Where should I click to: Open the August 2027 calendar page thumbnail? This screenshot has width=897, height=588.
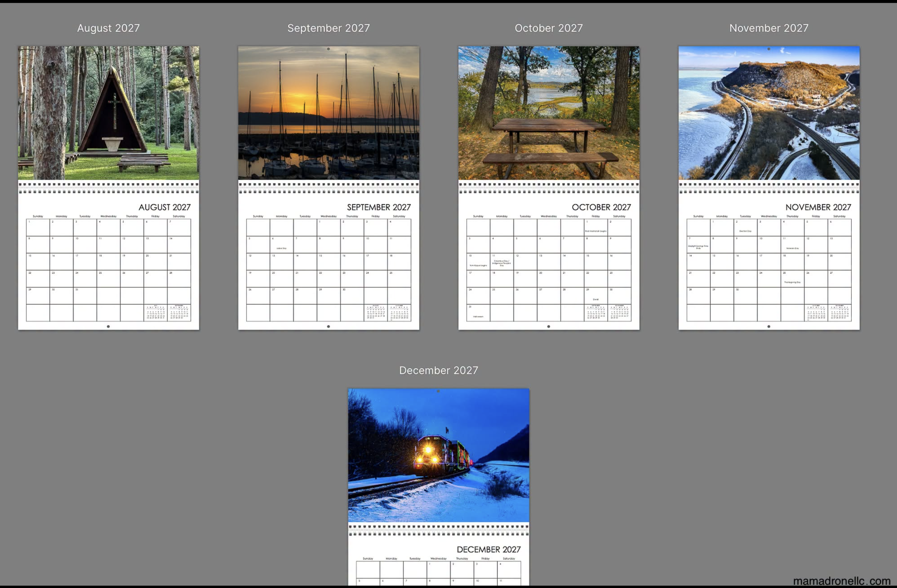[x=109, y=188]
